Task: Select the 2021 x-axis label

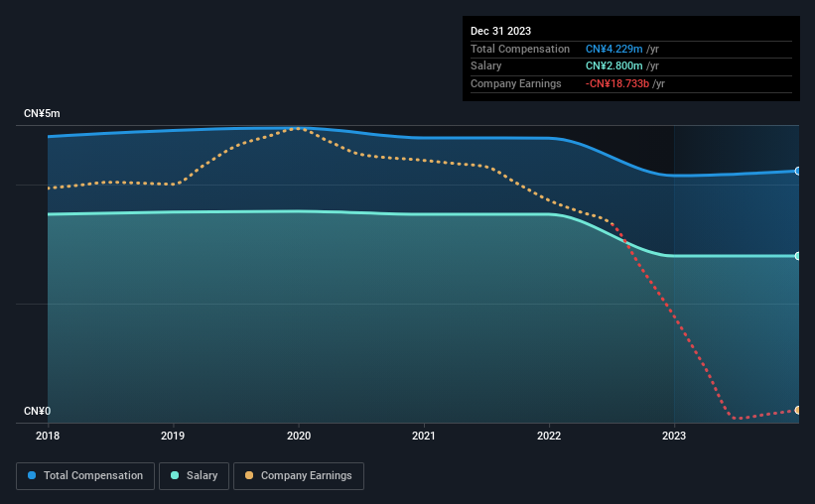Action: 424,436
